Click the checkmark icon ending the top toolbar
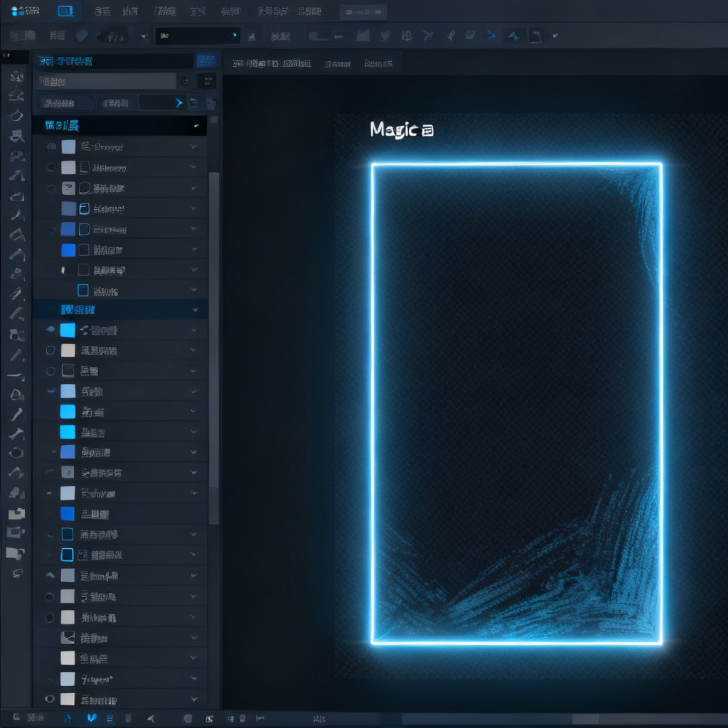This screenshot has width=728, height=728. pyautogui.click(x=555, y=36)
